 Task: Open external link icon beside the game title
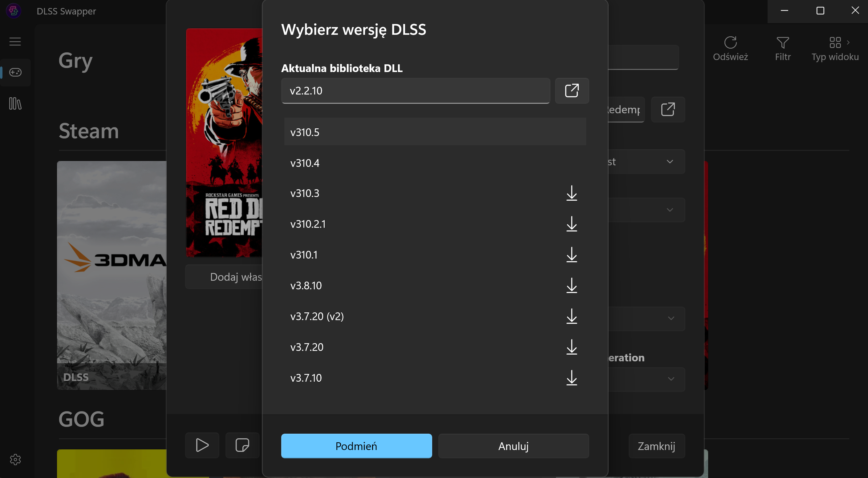pyautogui.click(x=668, y=109)
